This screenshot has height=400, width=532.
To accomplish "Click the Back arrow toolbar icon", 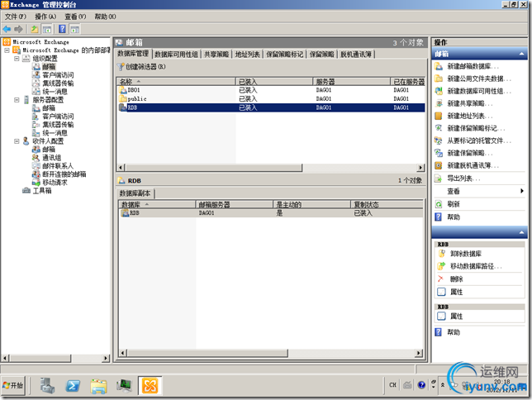I will 7,29.
